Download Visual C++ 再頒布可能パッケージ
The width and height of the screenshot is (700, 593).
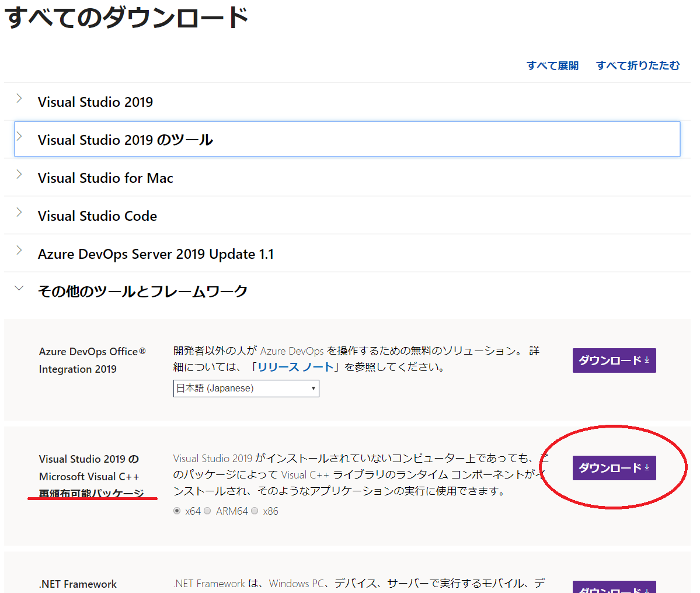(614, 468)
